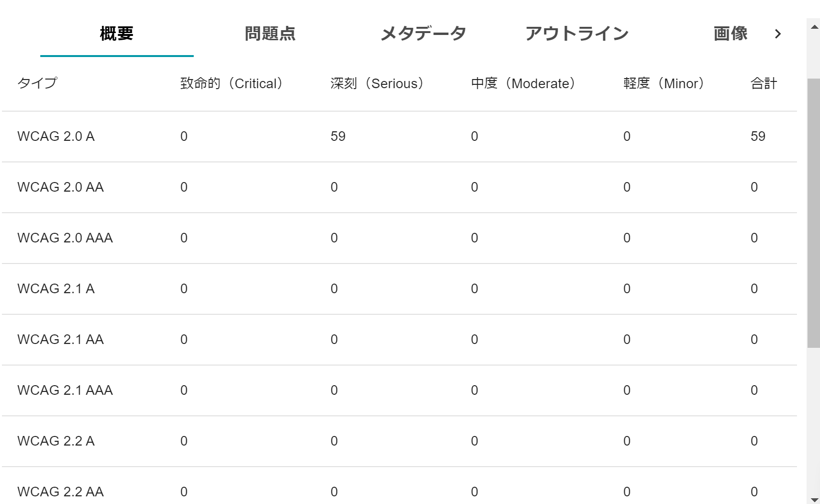Click the total value in WCAG 2.1 AAA row

pos(754,390)
